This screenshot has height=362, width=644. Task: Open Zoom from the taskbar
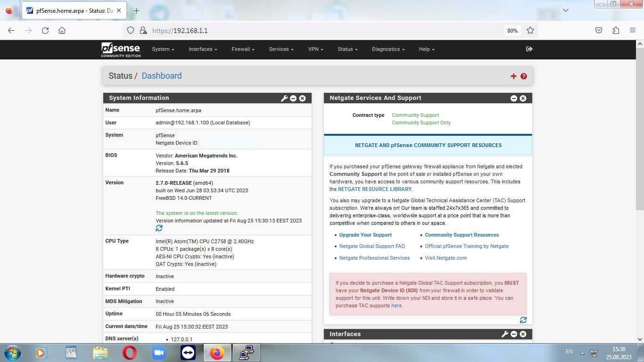[x=159, y=353]
